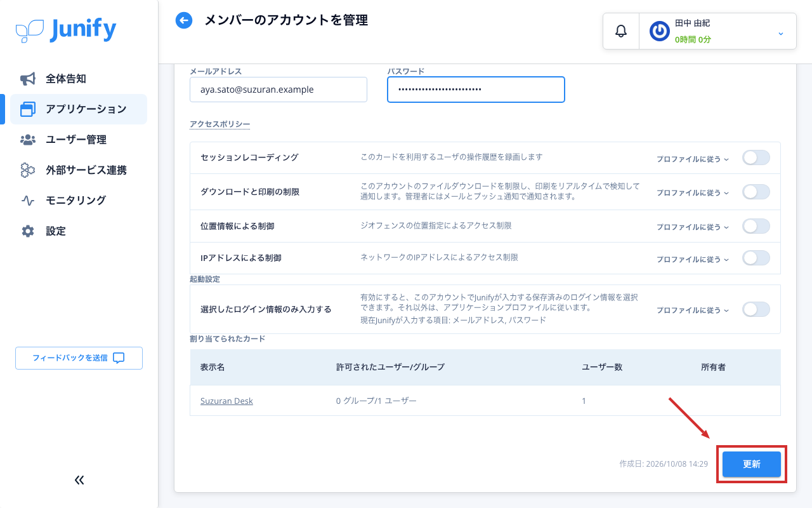
Task: Go to ユーザー管理 section
Action: [79, 140]
